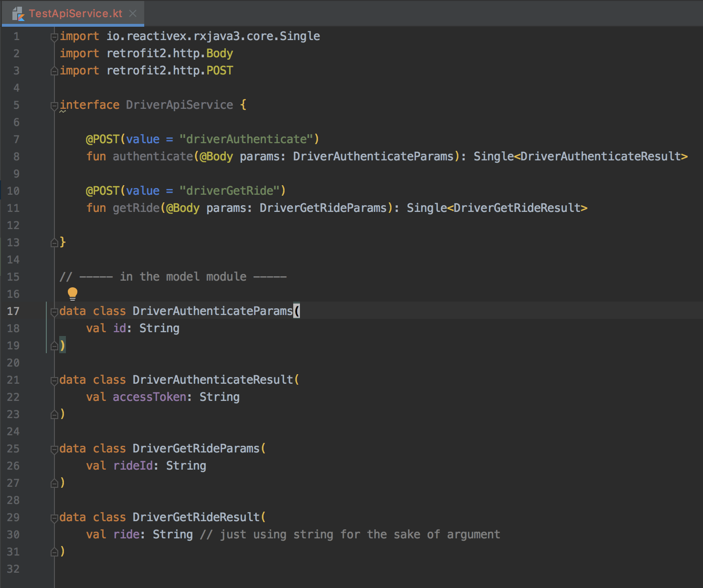Click the "driverGetRide" string literal
The height and width of the screenshot is (588, 703).
tap(229, 191)
